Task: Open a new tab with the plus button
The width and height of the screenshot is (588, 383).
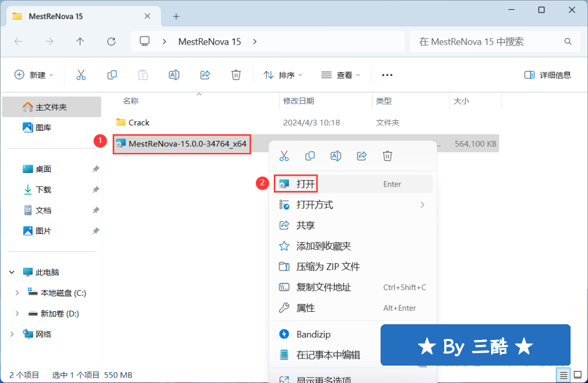Action: point(176,16)
